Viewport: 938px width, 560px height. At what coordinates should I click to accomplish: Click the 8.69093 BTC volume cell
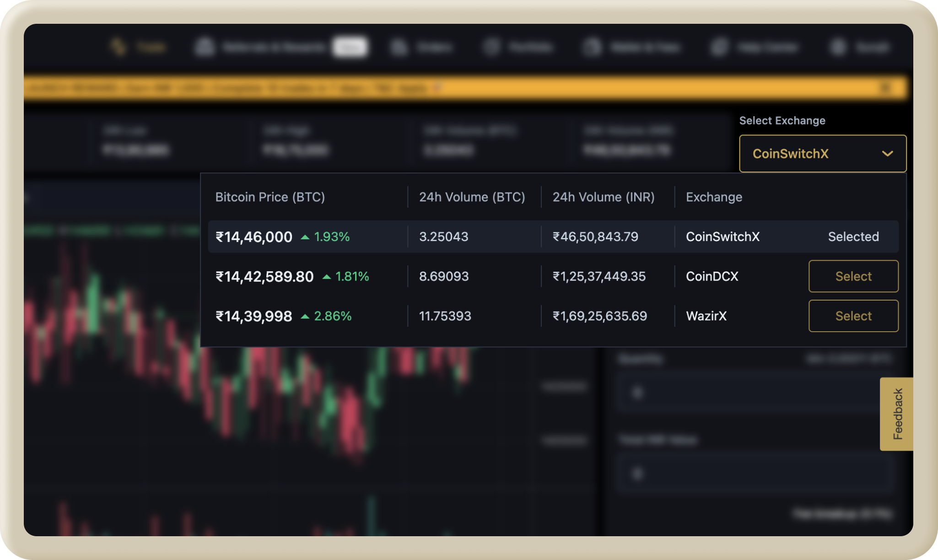(x=444, y=276)
